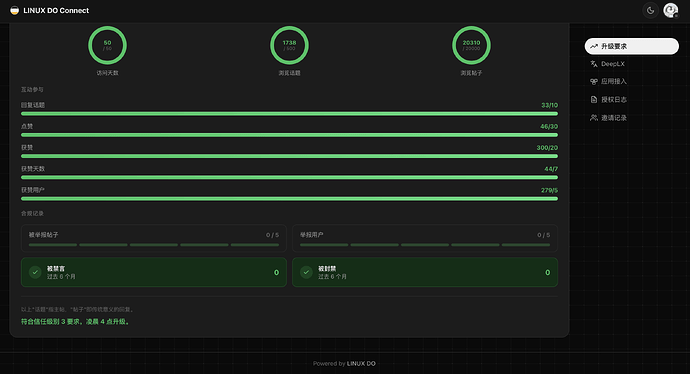Click the 浏览帖子 progress ring

pyautogui.click(x=471, y=45)
